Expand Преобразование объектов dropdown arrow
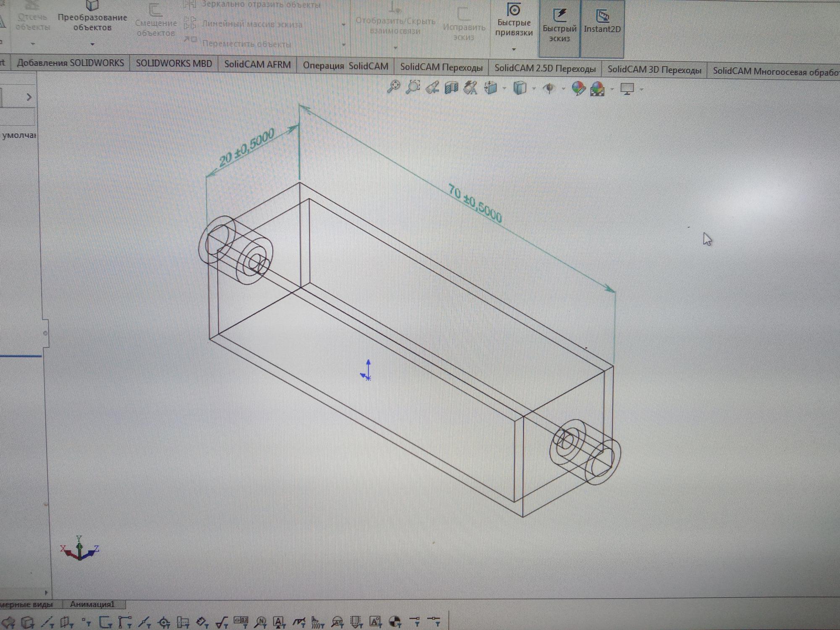 coord(92,44)
